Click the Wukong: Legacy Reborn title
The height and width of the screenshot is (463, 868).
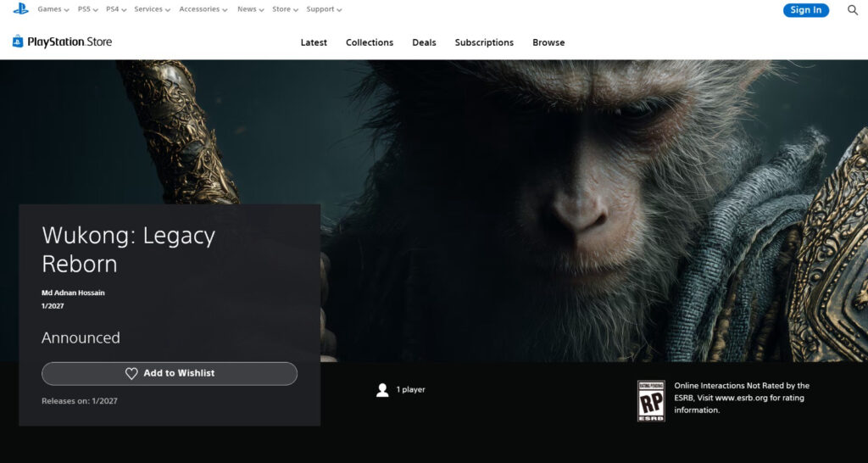[129, 249]
